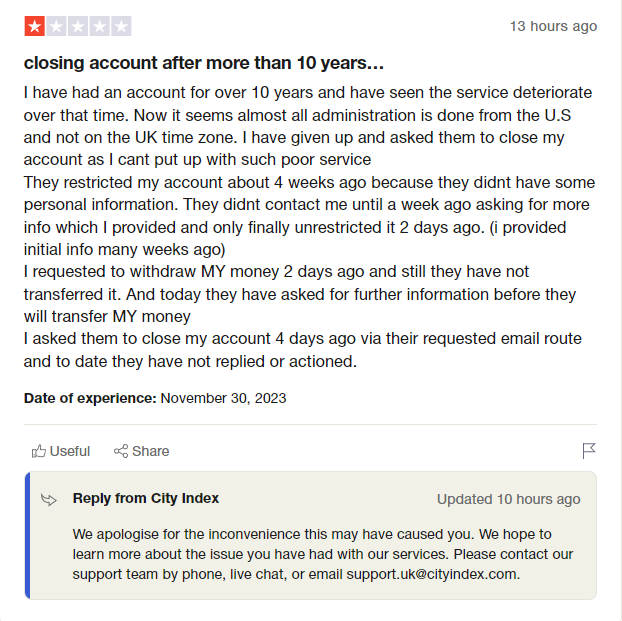Click the support.uk@cityindex.com email address
Image resolution: width=622 pixels, height=621 pixels.
point(432,574)
